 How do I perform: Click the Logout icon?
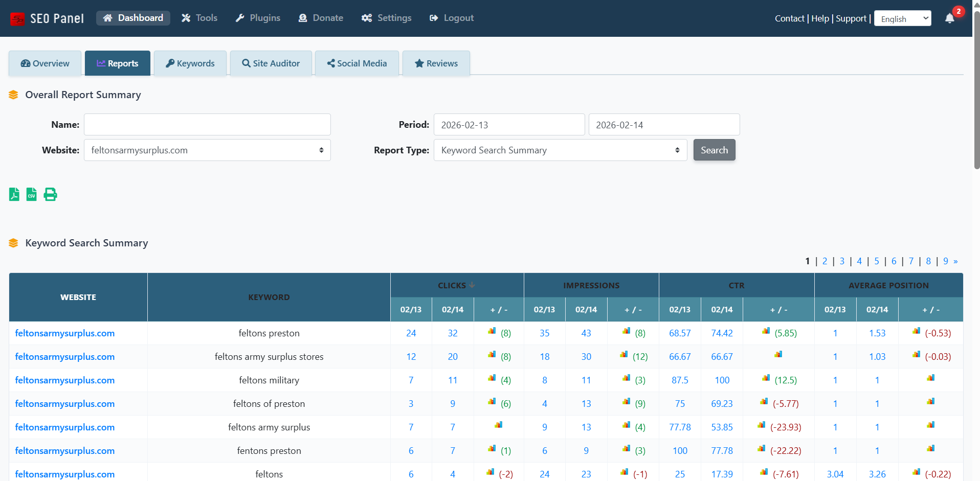(433, 18)
